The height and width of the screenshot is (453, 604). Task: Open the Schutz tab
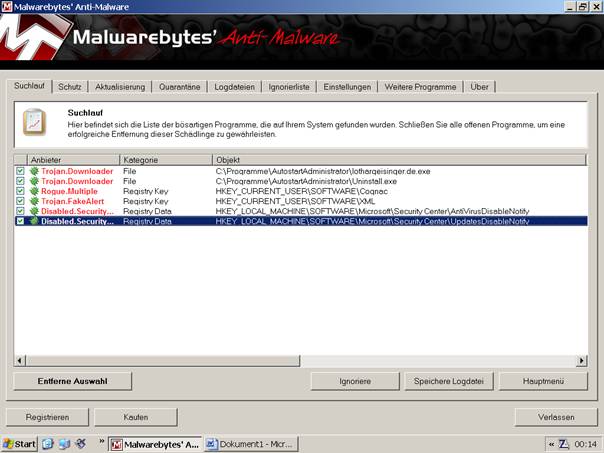[x=70, y=87]
